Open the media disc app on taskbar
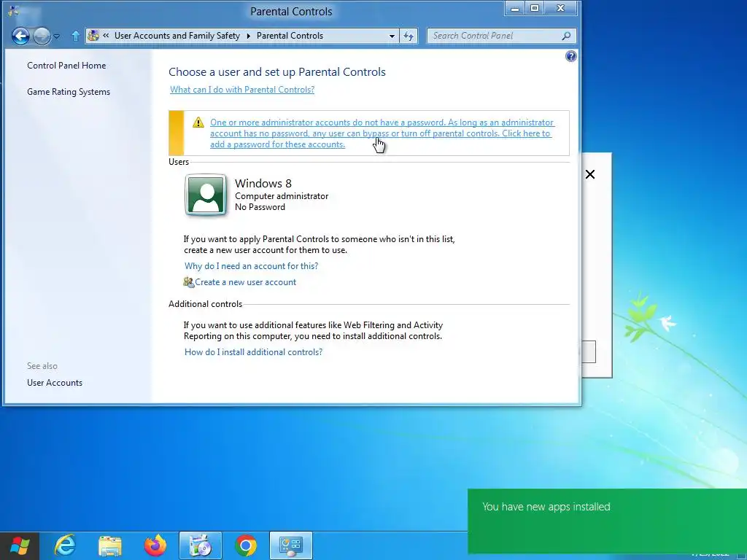Screen dimensions: 747x560 200,545
